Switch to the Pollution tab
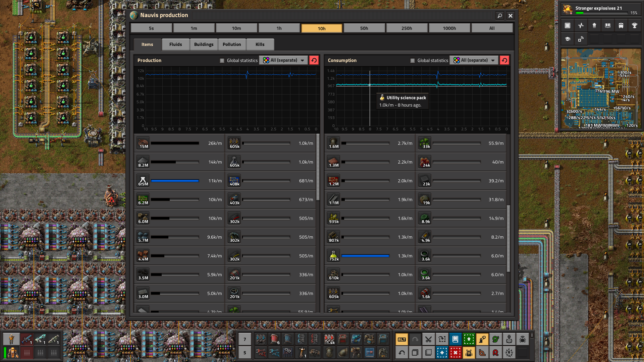Viewport: 644px width, 362px height. pos(232,44)
